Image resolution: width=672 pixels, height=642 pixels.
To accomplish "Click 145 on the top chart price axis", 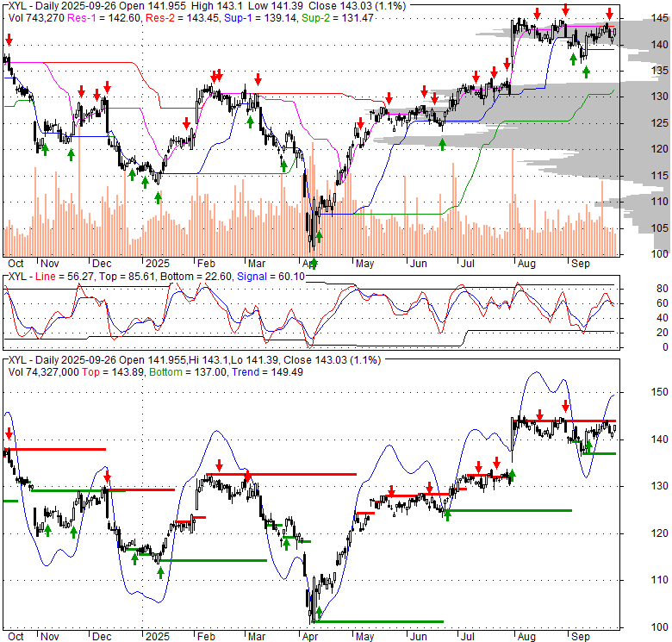I will [660, 18].
